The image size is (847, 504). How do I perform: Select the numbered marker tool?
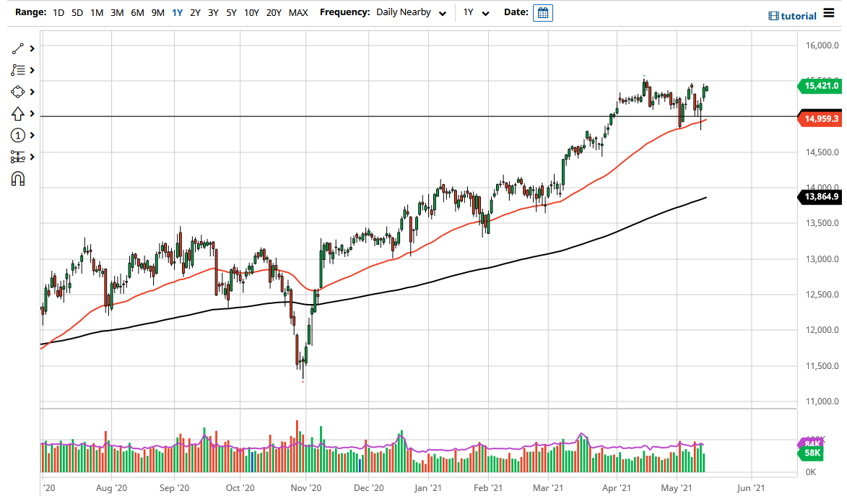tap(19, 135)
